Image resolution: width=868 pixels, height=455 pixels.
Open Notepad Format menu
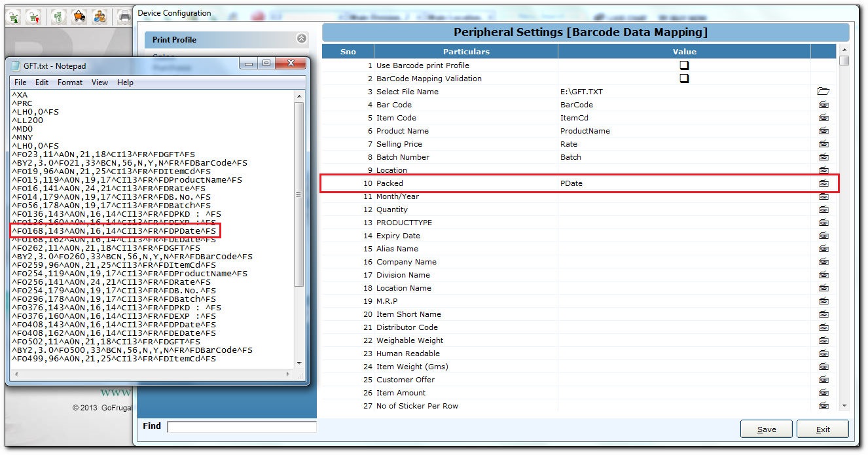coord(70,82)
